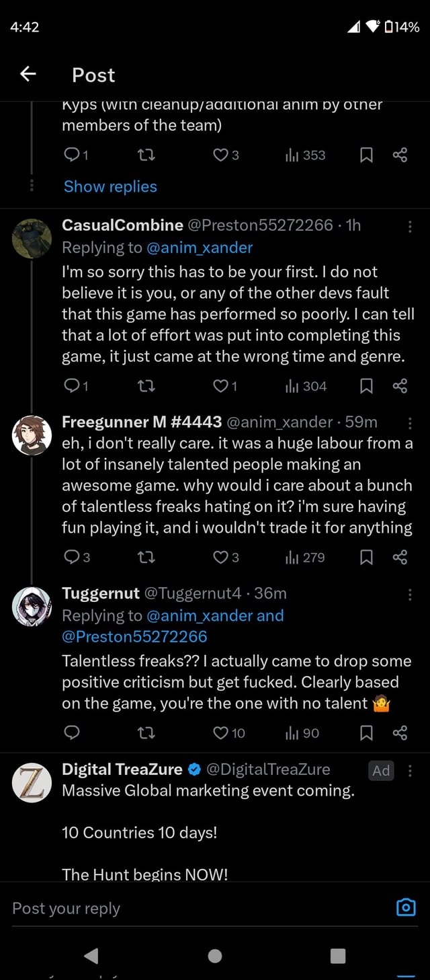Open the Digital TreaZure profile avatar
This screenshot has height=980, width=430.
[32, 783]
